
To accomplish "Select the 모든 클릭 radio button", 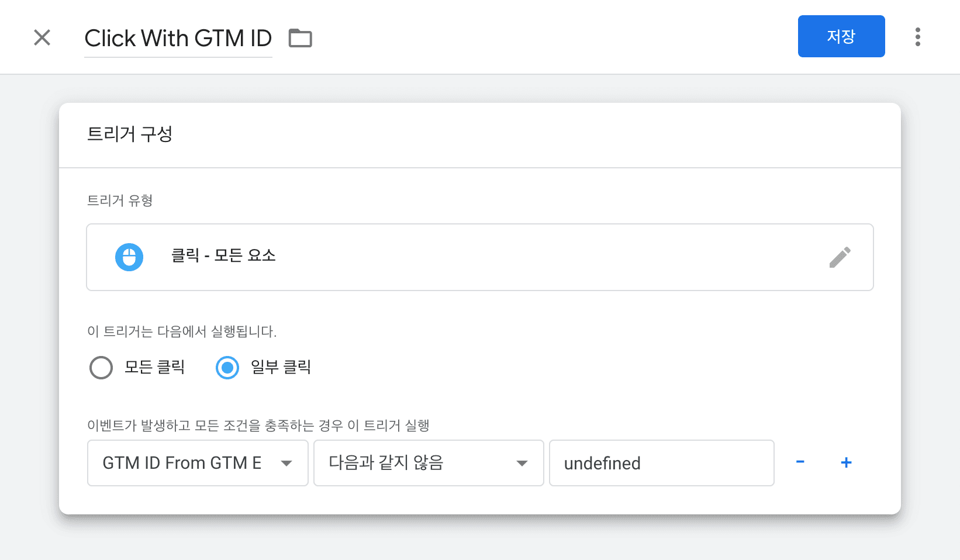I will coord(101,368).
